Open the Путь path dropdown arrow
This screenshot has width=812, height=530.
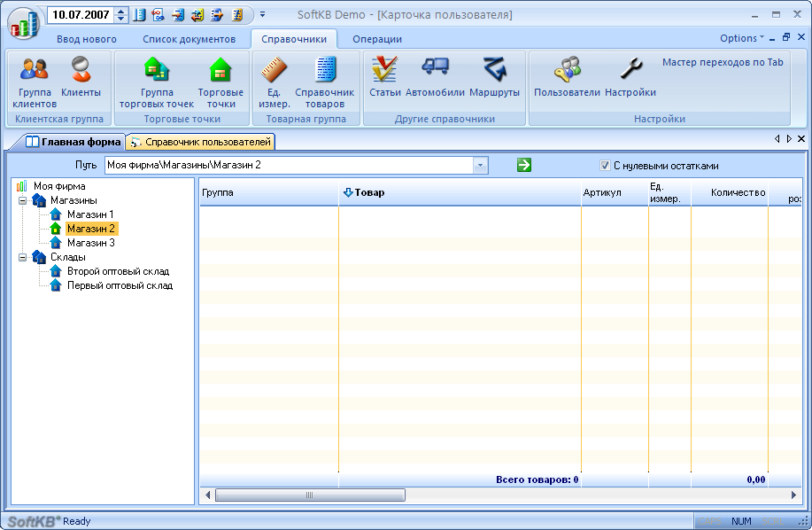click(x=480, y=165)
